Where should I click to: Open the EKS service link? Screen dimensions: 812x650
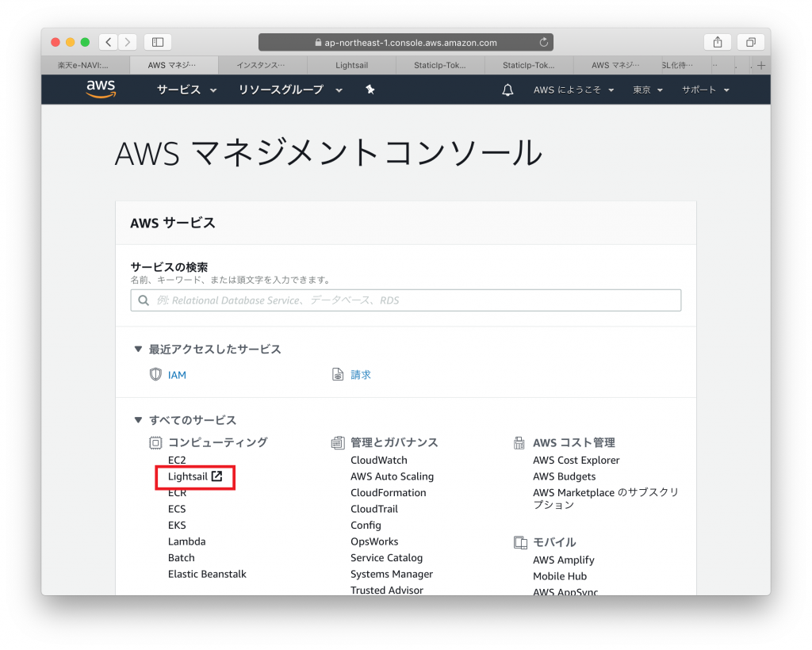point(177,525)
